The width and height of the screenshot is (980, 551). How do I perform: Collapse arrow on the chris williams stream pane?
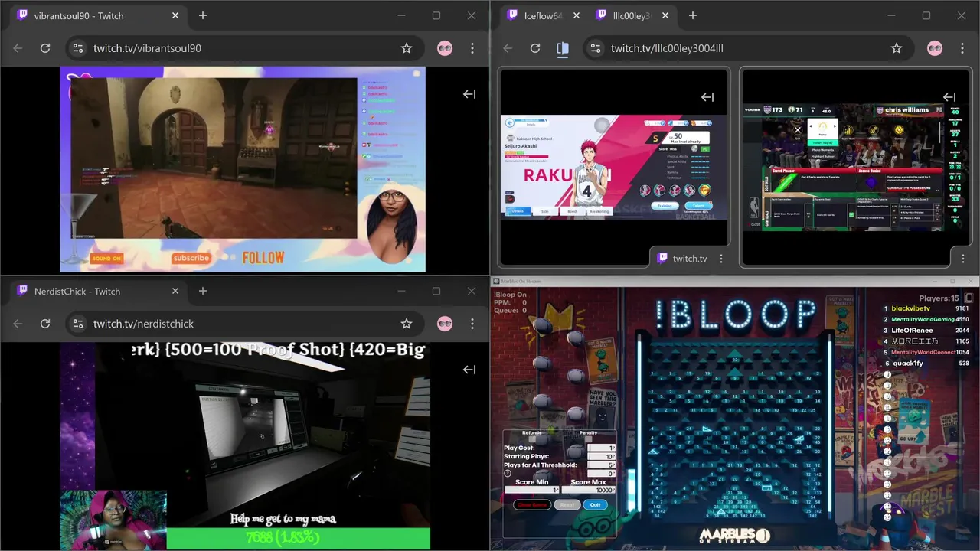click(x=949, y=97)
